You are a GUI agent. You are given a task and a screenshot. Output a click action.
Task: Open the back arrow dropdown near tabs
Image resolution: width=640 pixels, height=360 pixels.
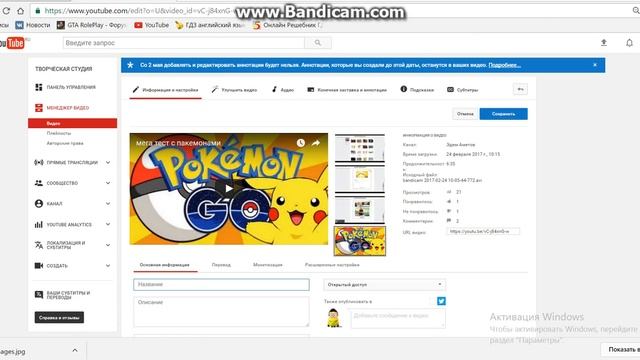click(520, 89)
